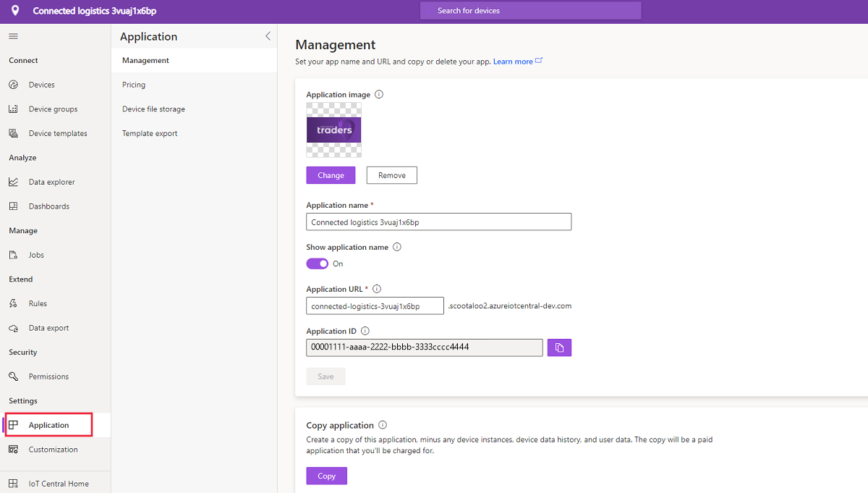This screenshot has height=493, width=868.
Task: Open the Learn more link
Action: point(517,62)
